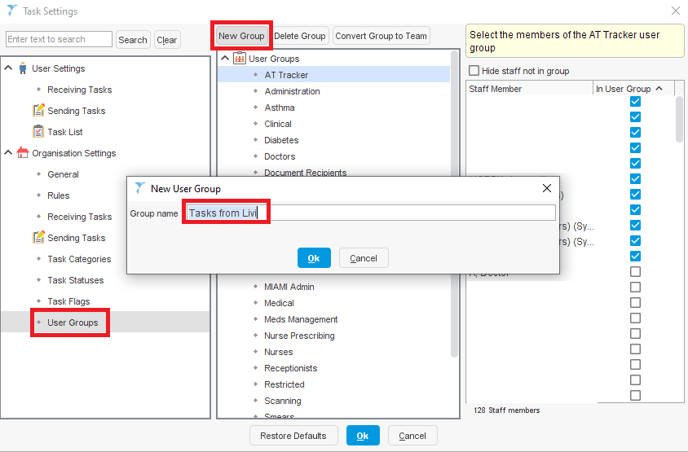Collapse the Organisation Settings tree section
The image size is (688, 452).
pos(9,153)
